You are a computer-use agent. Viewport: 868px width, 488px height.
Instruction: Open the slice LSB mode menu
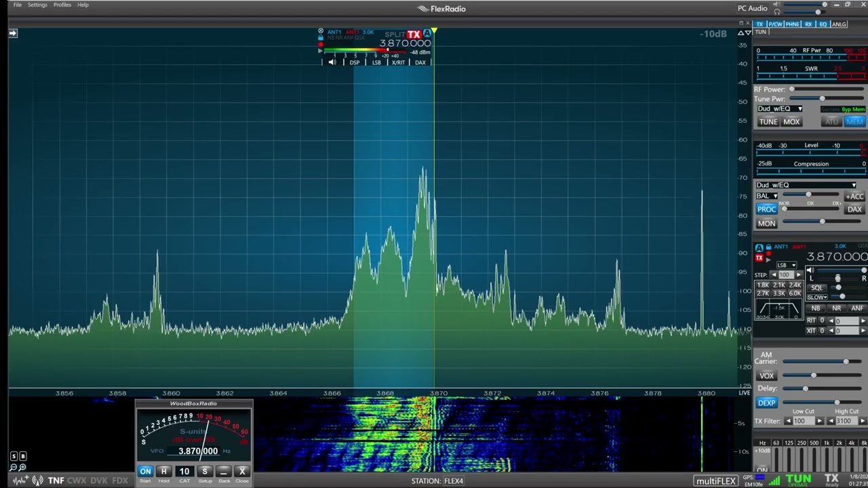(376, 62)
